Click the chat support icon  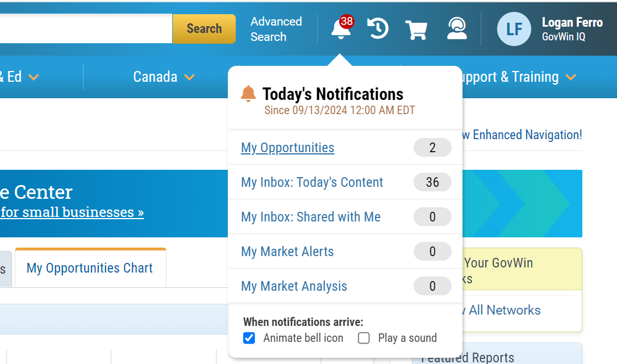[457, 28]
